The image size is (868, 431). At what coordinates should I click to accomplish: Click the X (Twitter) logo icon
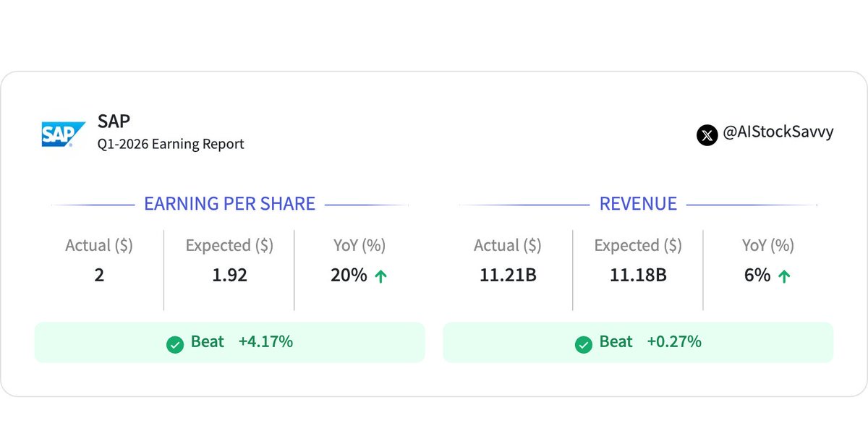(707, 135)
